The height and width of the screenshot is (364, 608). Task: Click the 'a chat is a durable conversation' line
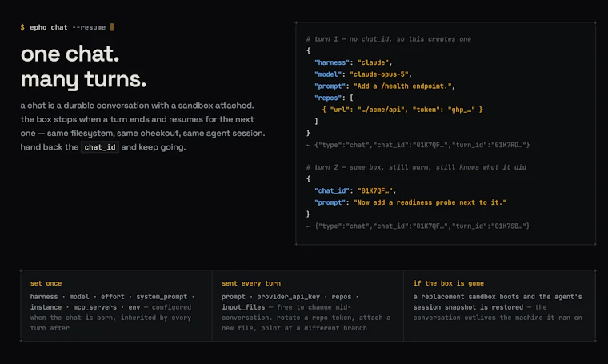[137, 106]
